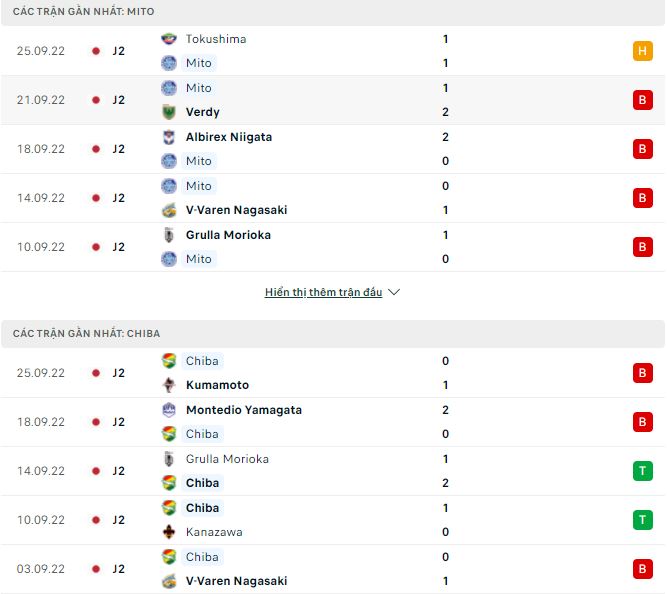Click the Albirex Niigata team crest
667x594 pixels.
click(169, 137)
